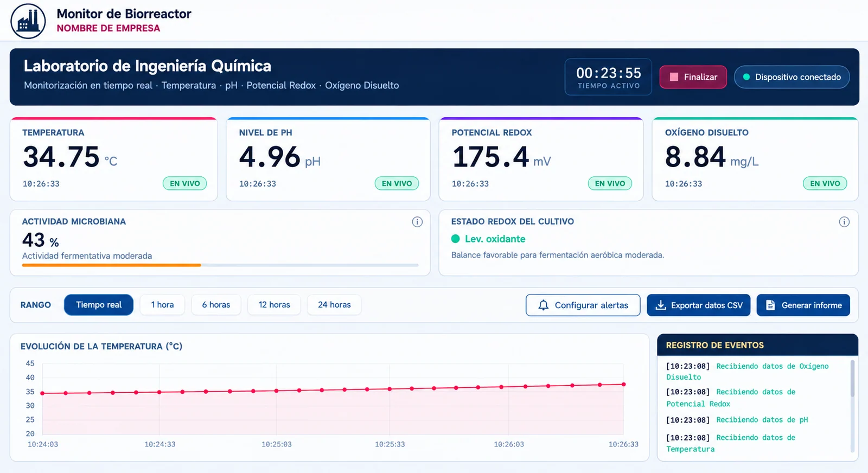The width and height of the screenshot is (868, 473).
Task: Click the 00:23:55 active time counter
Action: (x=608, y=77)
